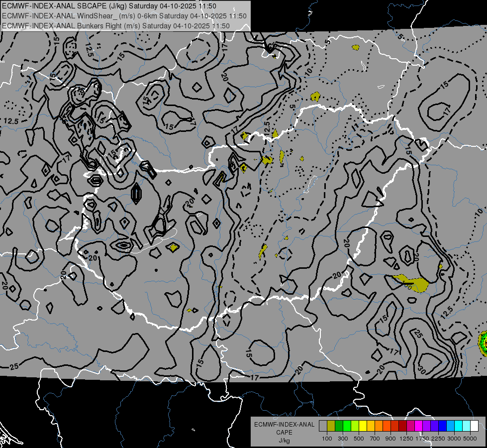Click the dark green CAPE legend swatch
The image size is (487, 448).
[x=339, y=426]
